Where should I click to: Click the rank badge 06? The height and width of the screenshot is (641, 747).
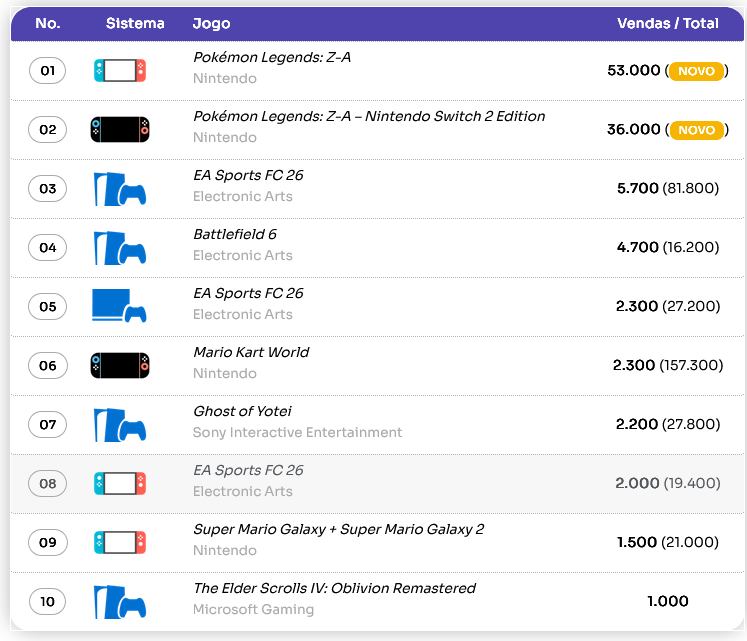point(48,366)
